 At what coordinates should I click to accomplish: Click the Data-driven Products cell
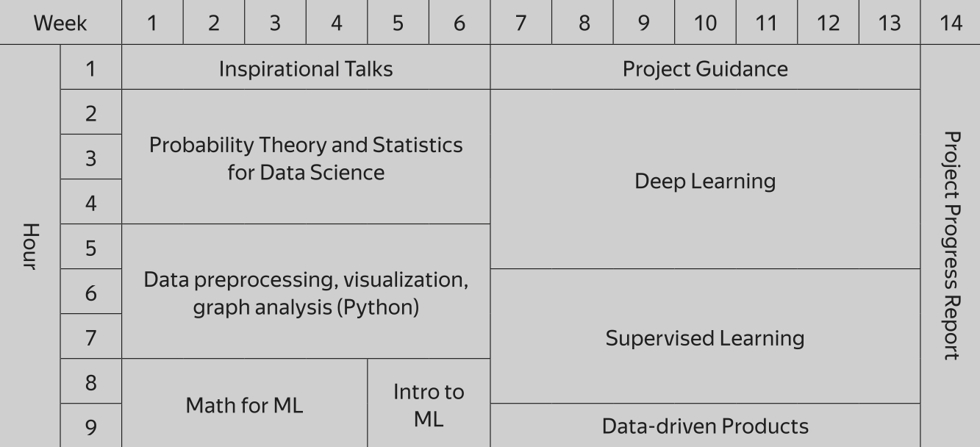705,426
